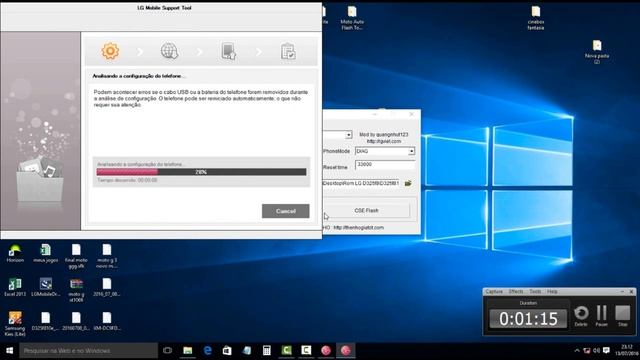Select the Nova pasta (2) folder icon

[x=597, y=52]
